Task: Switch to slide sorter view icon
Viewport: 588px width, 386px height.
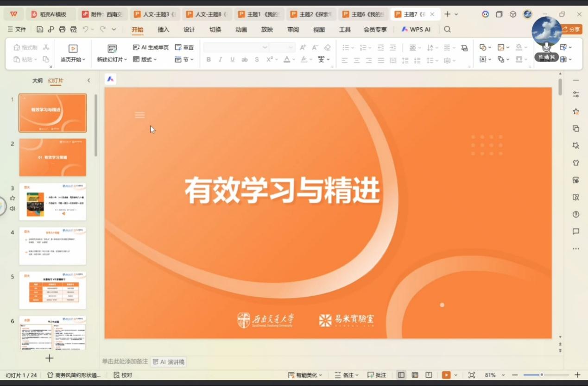Action: click(415, 375)
